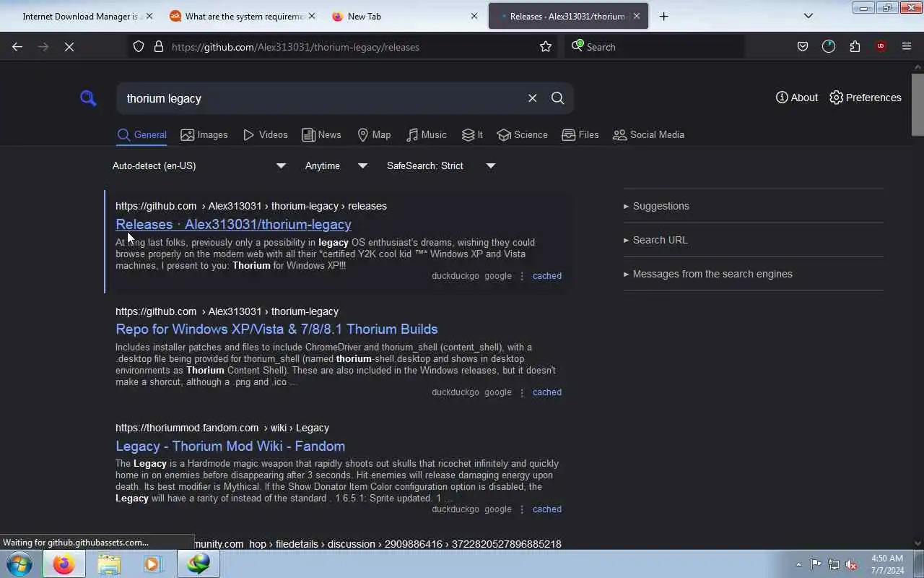
Task: Open Internet Download Manager taskbar icon
Action: coord(199,564)
